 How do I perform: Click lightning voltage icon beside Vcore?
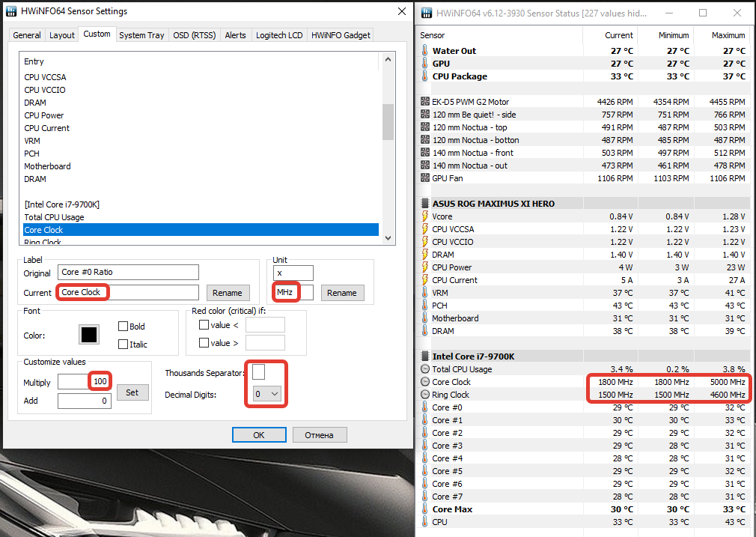point(424,216)
